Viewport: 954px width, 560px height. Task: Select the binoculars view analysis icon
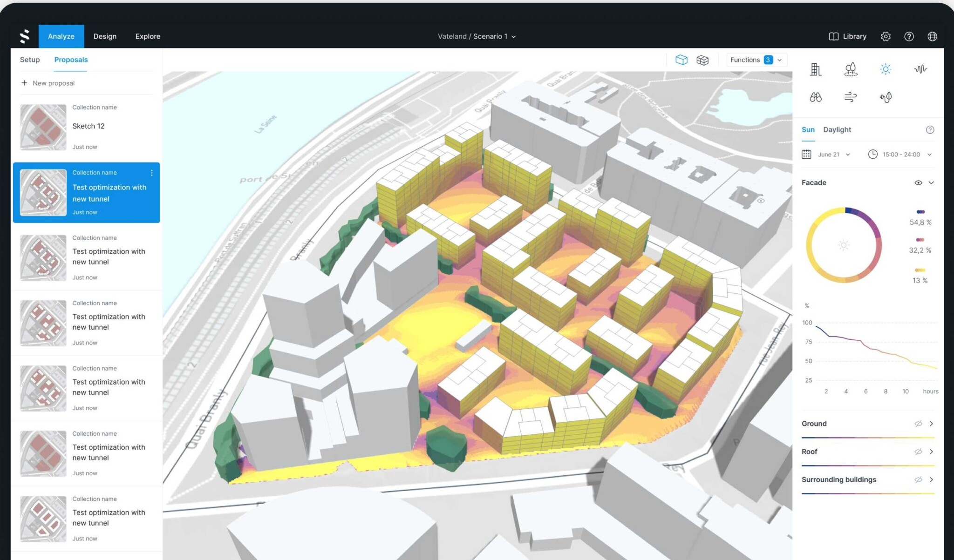point(816,97)
